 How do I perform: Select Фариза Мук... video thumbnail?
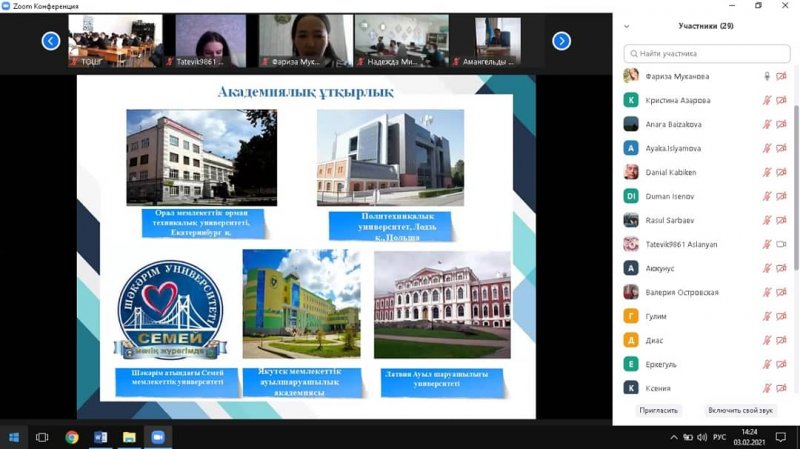tap(306, 41)
